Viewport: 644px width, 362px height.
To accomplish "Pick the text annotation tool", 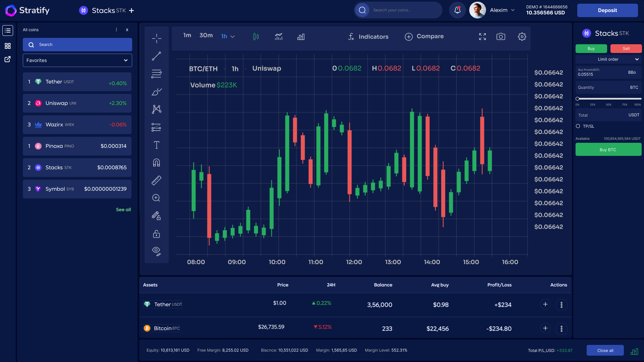I will tap(156, 145).
